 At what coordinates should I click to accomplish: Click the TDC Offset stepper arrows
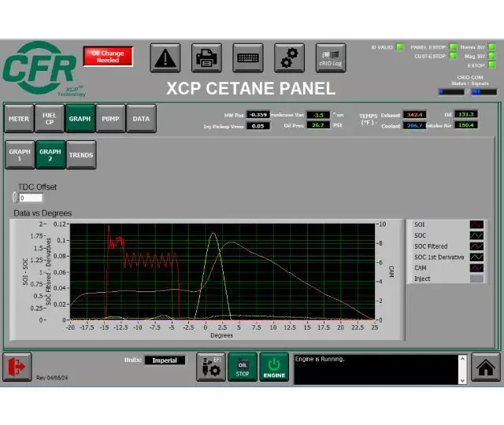pyautogui.click(x=15, y=198)
